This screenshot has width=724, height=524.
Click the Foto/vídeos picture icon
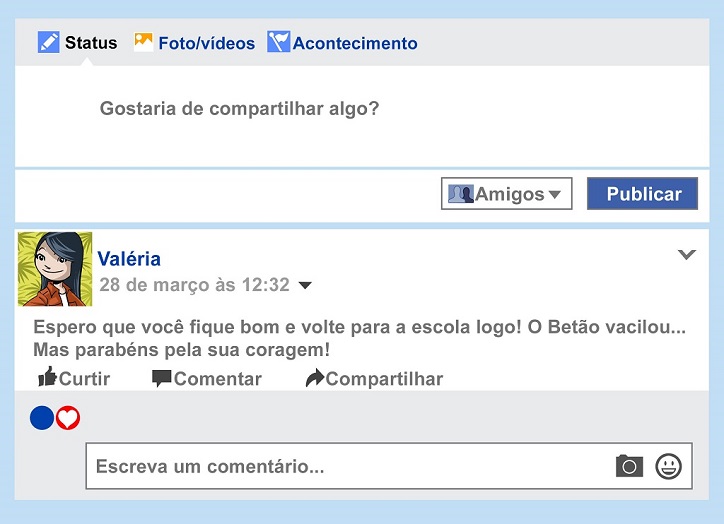(x=143, y=42)
